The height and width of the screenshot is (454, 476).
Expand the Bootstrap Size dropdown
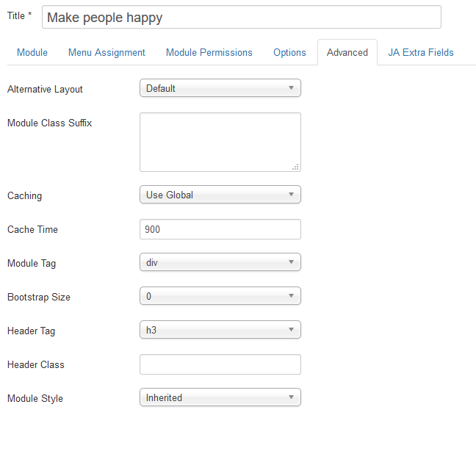pyautogui.click(x=220, y=296)
